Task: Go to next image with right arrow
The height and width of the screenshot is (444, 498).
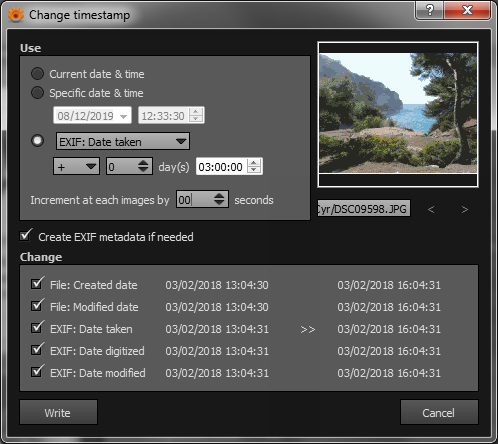Action: [x=465, y=209]
